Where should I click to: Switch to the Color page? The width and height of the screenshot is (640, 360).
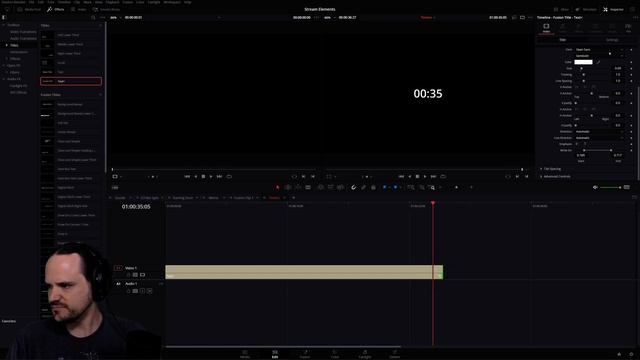(x=335, y=353)
